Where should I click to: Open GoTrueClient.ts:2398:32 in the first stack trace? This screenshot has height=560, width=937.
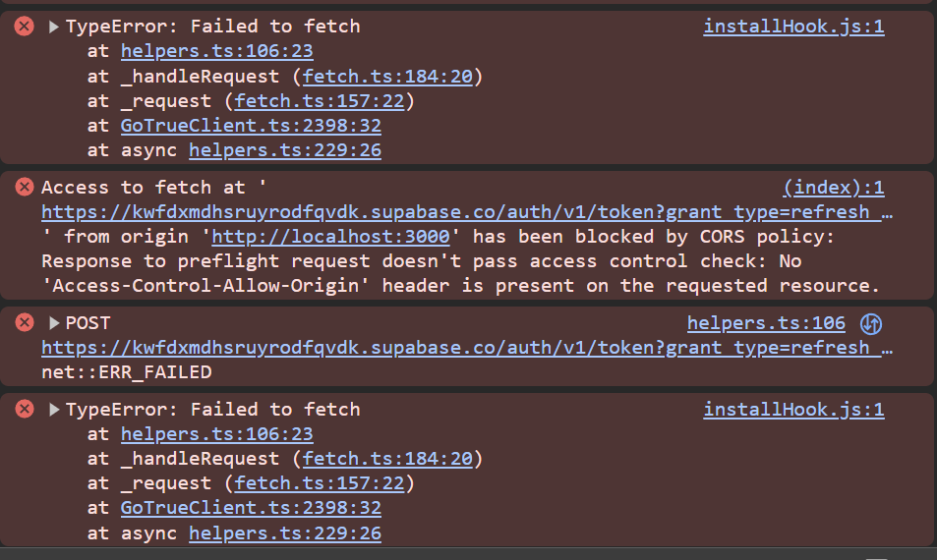click(x=251, y=125)
